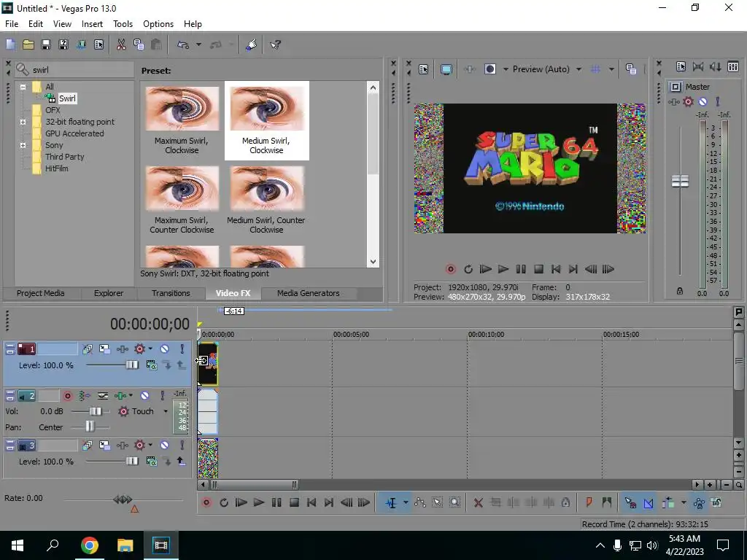Open track 1 automation settings dropdown
This screenshot has height=560, width=747.
[x=150, y=349]
